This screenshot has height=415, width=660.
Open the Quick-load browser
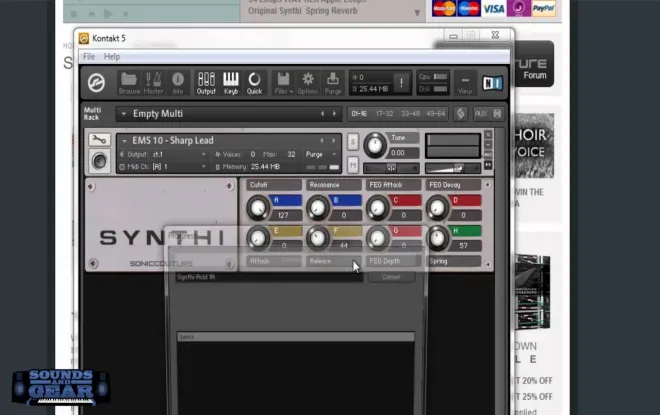pyautogui.click(x=254, y=83)
